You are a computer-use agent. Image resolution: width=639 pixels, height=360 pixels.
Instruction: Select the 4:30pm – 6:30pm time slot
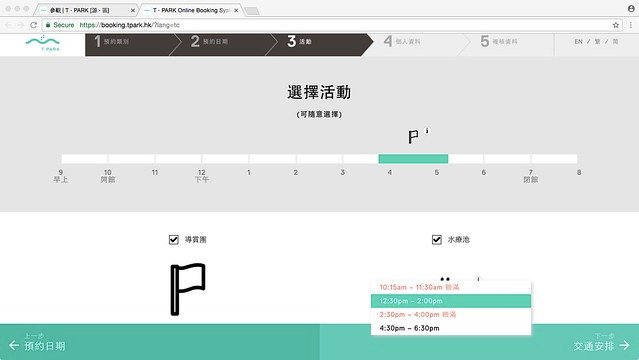click(x=451, y=328)
